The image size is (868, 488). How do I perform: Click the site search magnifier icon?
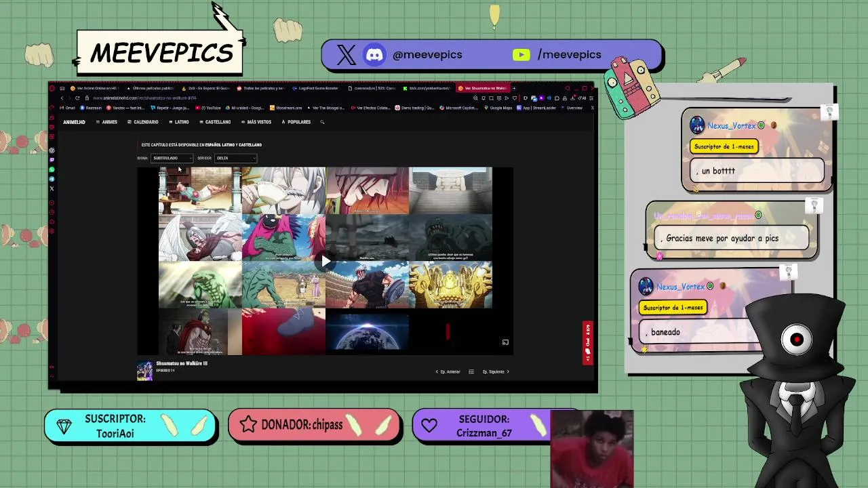[322, 122]
